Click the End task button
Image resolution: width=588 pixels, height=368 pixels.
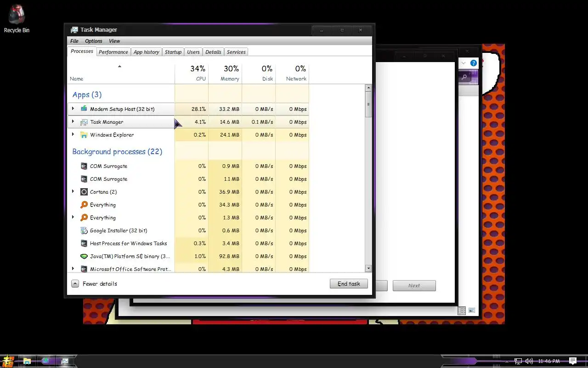click(349, 284)
